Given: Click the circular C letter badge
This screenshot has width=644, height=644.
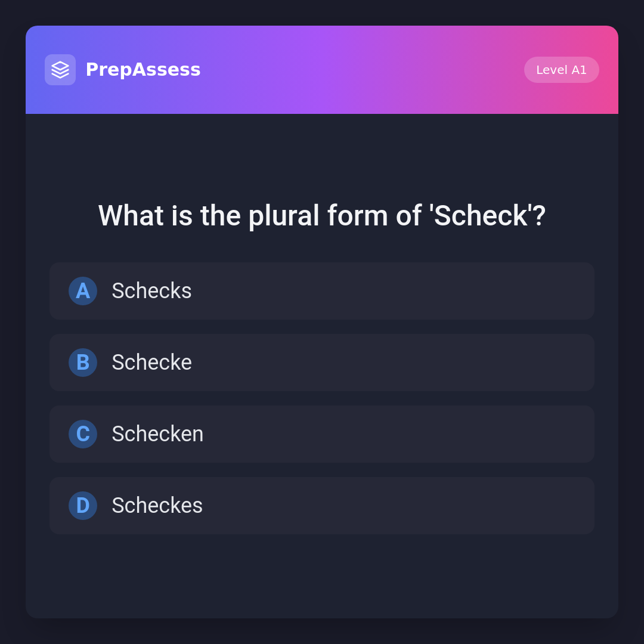Looking at the screenshot, I should pos(83,434).
